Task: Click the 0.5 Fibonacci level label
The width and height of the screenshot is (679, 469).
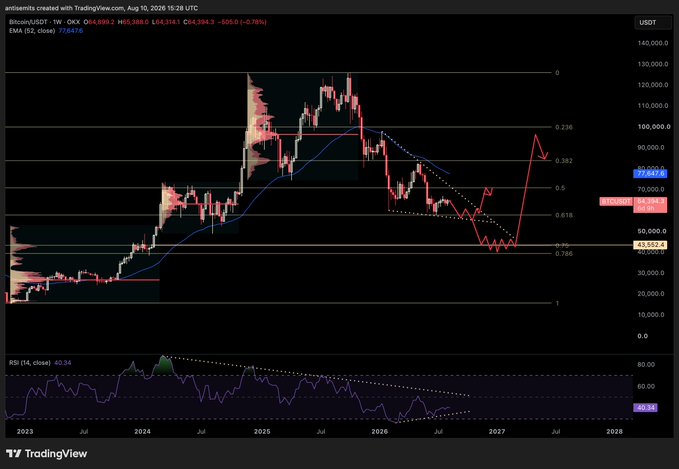Action: coord(560,188)
